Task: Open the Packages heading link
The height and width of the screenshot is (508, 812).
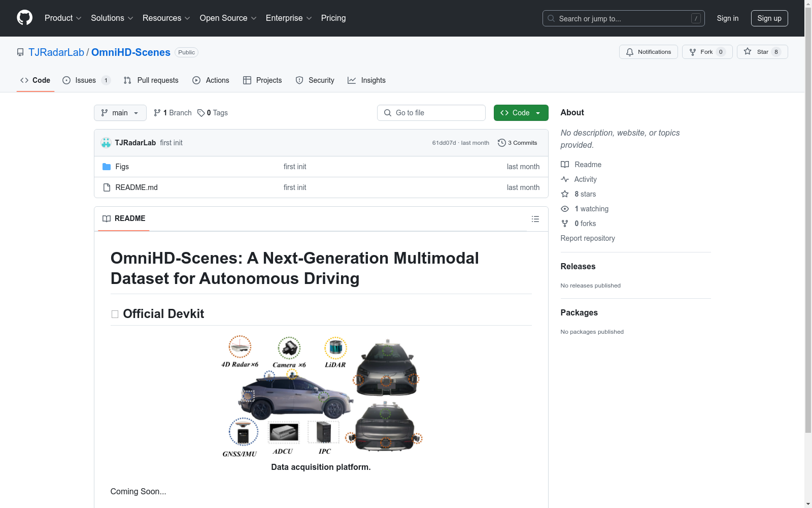Action: (579, 312)
